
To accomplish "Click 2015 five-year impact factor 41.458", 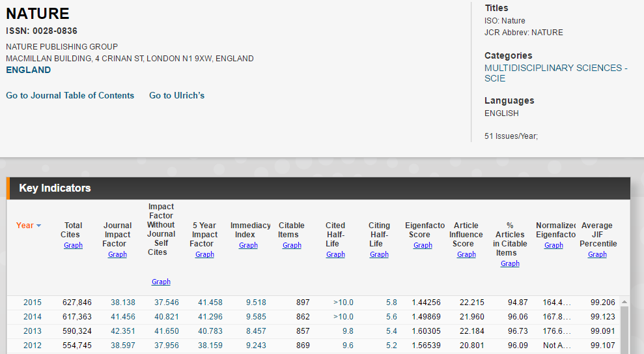I will (210, 302).
